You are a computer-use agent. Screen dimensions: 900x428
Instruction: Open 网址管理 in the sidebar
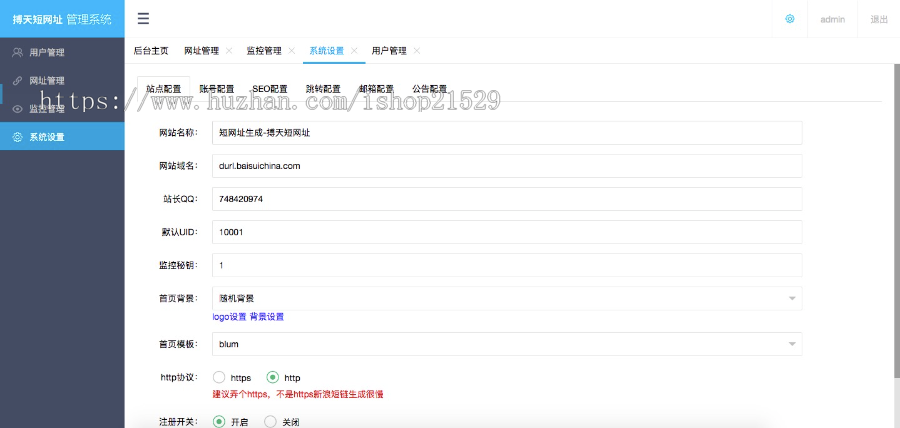coord(62,80)
